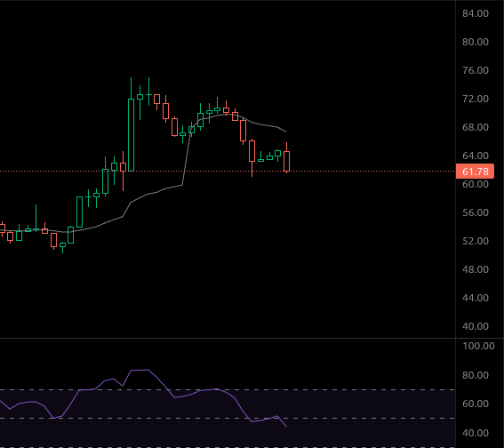Viewport: 504px width, 448px height.
Task: Click the 64.00 price axis label
Action: coord(476,156)
